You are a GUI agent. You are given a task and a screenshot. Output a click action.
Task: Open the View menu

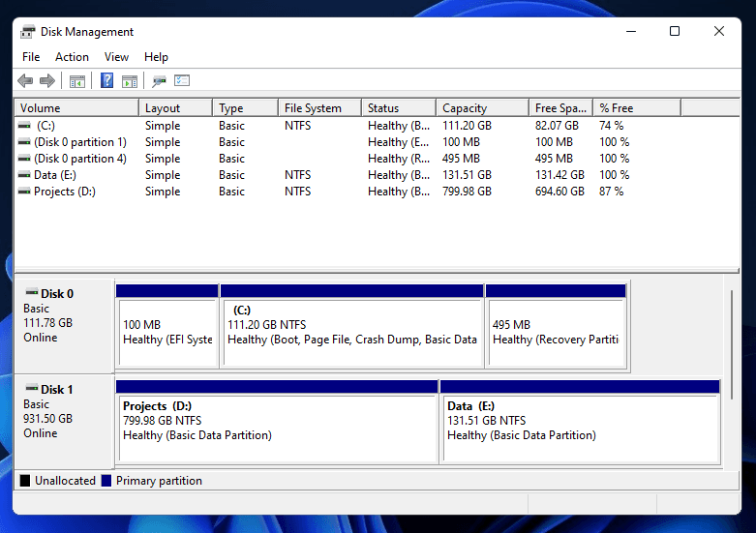pyautogui.click(x=116, y=57)
